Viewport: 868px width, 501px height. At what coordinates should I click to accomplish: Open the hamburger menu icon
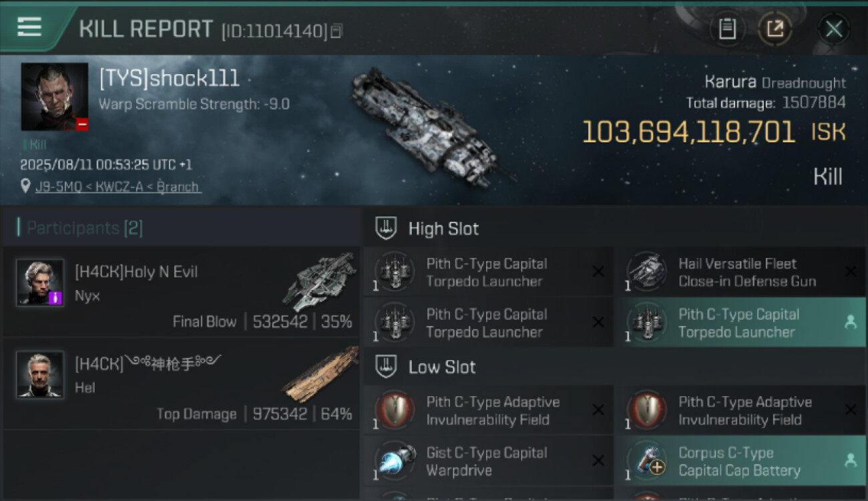coord(29,27)
